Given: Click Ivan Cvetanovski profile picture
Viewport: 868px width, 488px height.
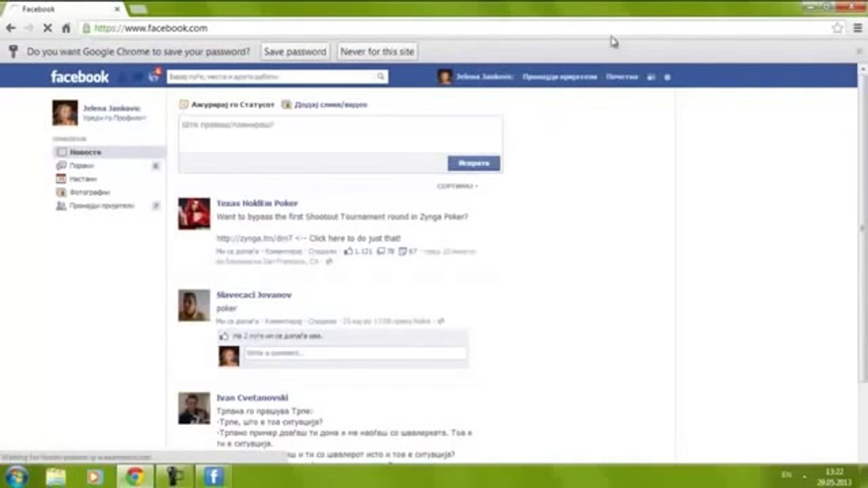Looking at the screenshot, I should click(194, 409).
